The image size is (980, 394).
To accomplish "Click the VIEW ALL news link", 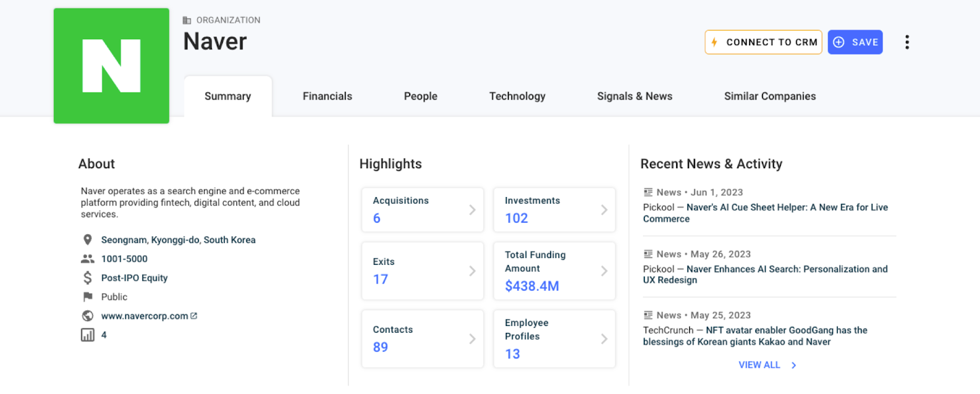I will [x=759, y=365].
